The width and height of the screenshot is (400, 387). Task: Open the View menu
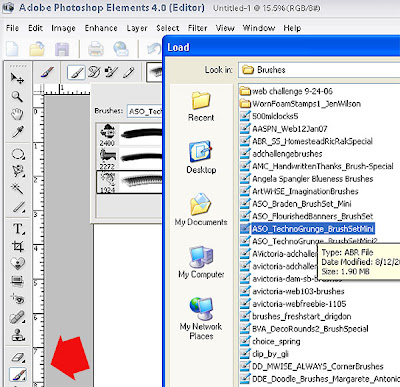[225, 28]
